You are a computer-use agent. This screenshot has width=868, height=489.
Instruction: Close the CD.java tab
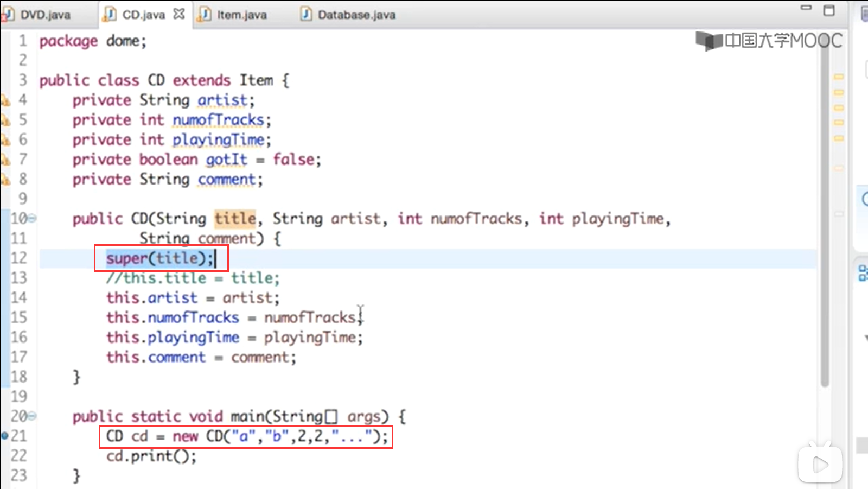point(179,14)
